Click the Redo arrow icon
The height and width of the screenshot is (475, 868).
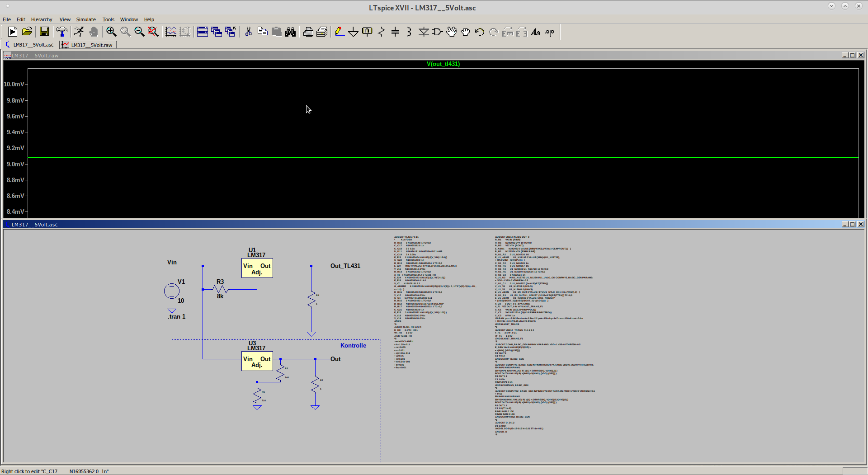[x=494, y=32]
